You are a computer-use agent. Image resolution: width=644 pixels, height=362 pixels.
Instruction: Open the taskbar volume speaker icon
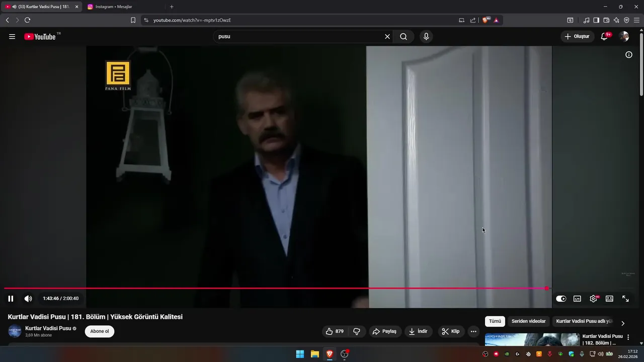click(x=601, y=354)
